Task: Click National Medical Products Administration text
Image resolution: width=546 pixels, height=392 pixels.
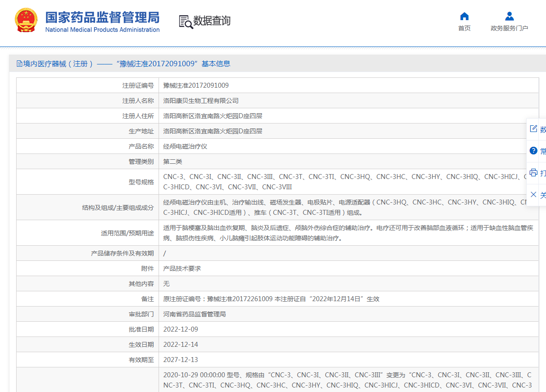Action: click(102, 30)
